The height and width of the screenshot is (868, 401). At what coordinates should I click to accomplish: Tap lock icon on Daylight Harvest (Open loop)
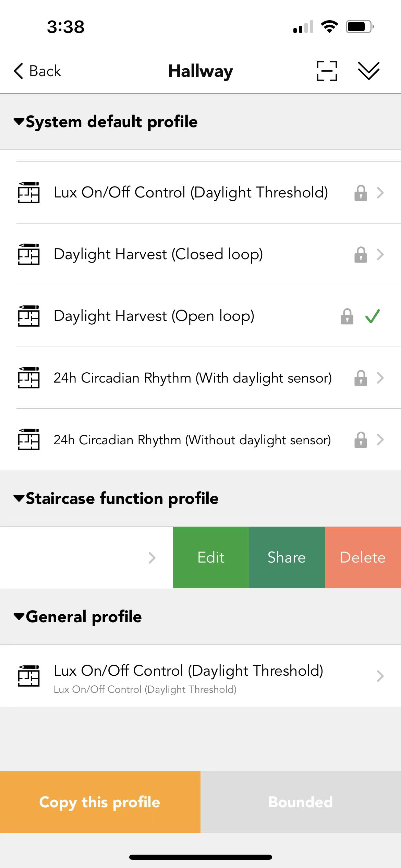coord(347,316)
